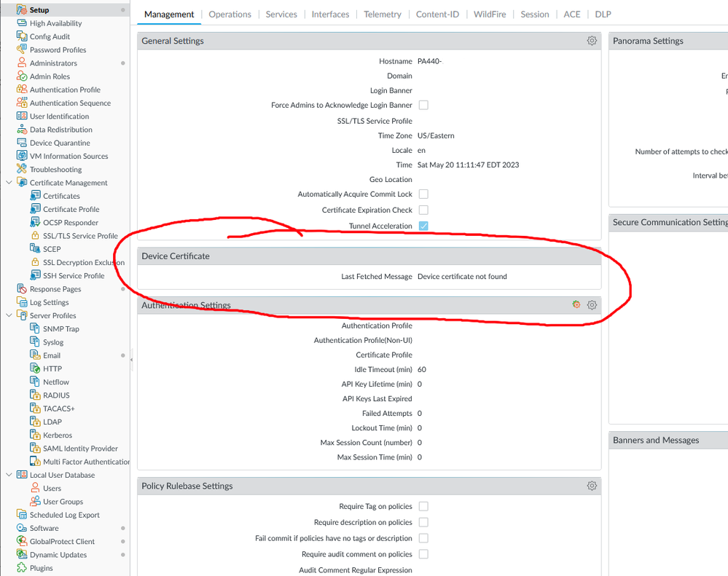The image size is (728, 576).
Task: Click the SSL/TLS Service Profile lock icon
Action: [35, 236]
